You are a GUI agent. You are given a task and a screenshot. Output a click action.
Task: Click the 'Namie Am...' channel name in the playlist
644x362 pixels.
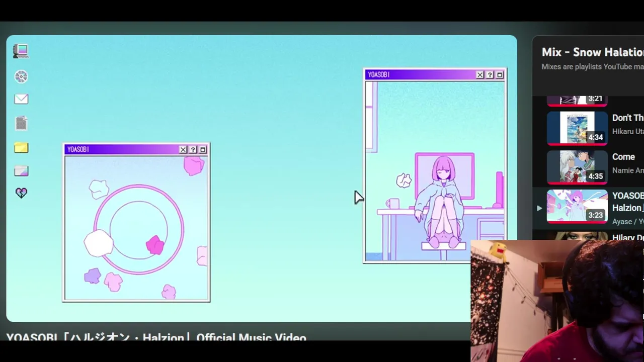pos(628,170)
